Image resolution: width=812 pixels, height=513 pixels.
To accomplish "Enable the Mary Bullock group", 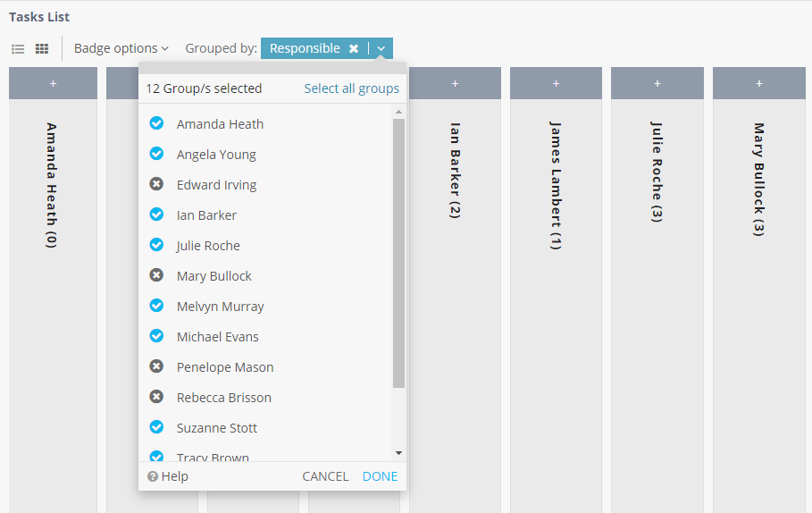I will 156,275.
